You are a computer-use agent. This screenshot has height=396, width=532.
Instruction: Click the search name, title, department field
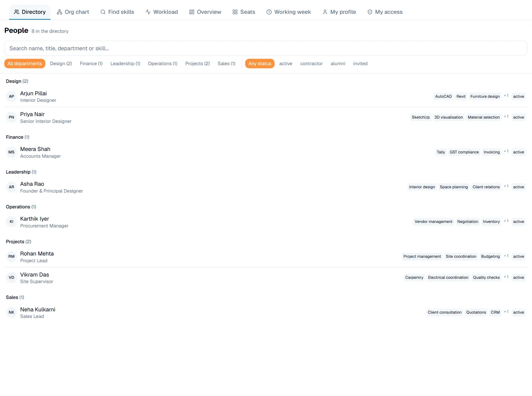tap(266, 48)
